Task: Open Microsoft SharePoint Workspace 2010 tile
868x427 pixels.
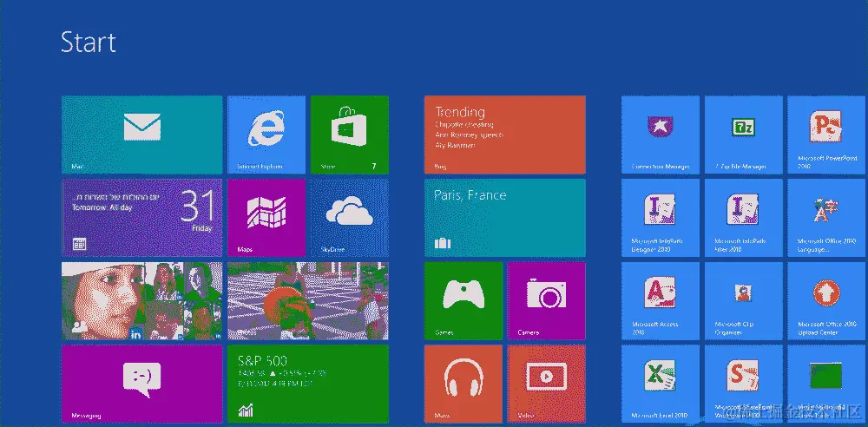Action: pos(744,384)
